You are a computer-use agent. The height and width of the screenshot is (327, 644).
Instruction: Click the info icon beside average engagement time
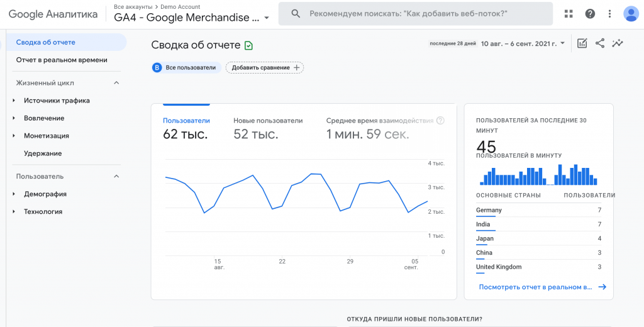click(440, 121)
